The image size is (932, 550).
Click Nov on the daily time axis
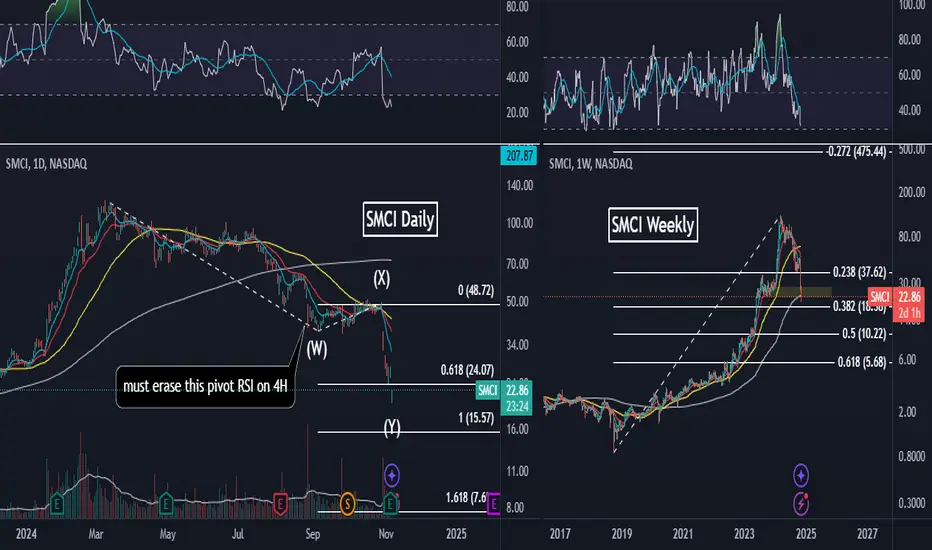[386, 534]
